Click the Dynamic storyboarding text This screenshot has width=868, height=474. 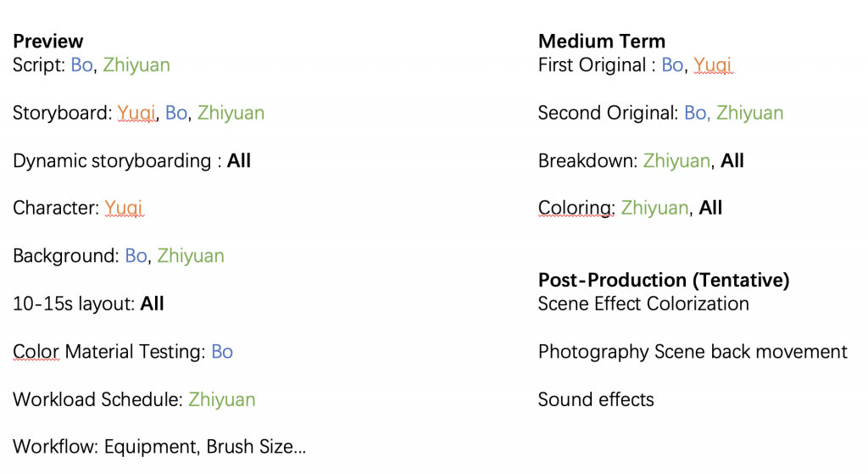tap(112, 161)
